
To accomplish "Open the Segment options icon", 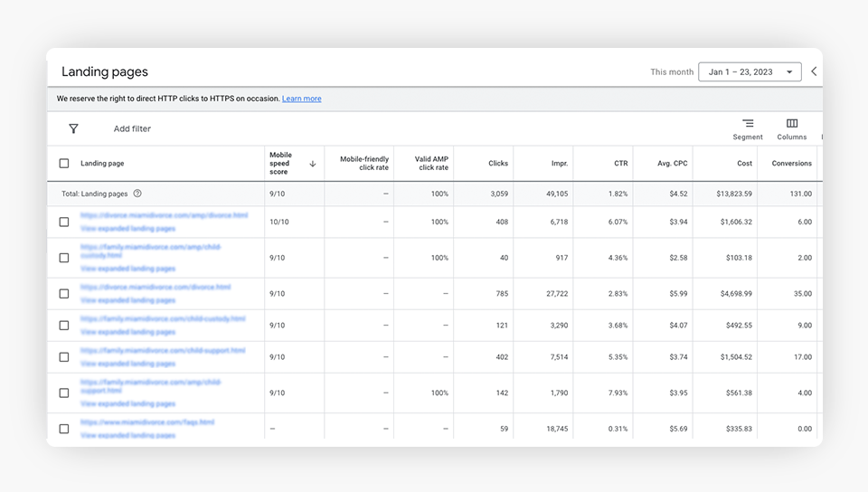I will tap(748, 124).
